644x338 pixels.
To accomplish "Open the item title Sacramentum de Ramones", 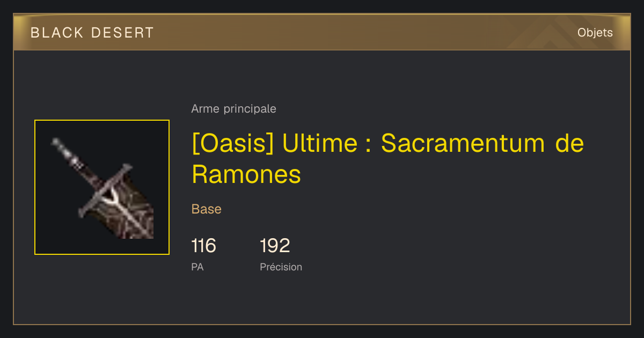I will (x=387, y=159).
